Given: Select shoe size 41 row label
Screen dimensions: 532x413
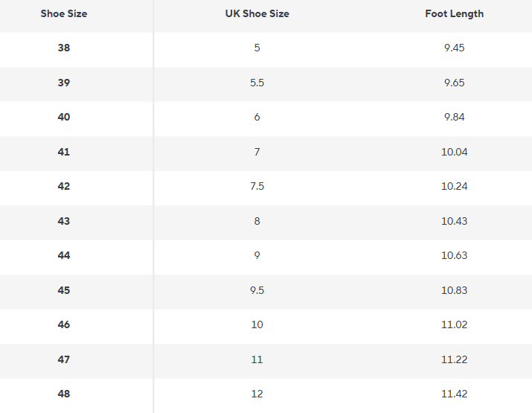Looking at the screenshot, I should (64, 152).
